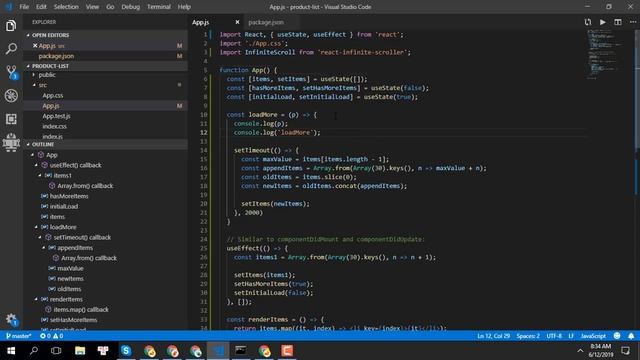Open the Edit menu
The height and width of the screenshot is (360, 640).
pos(41,7)
